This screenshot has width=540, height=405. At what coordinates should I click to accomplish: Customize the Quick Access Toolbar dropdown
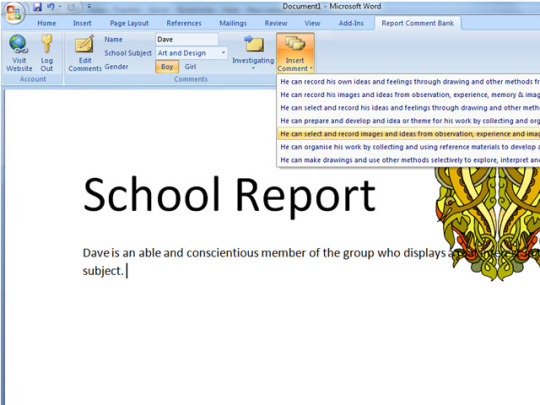pos(89,7)
